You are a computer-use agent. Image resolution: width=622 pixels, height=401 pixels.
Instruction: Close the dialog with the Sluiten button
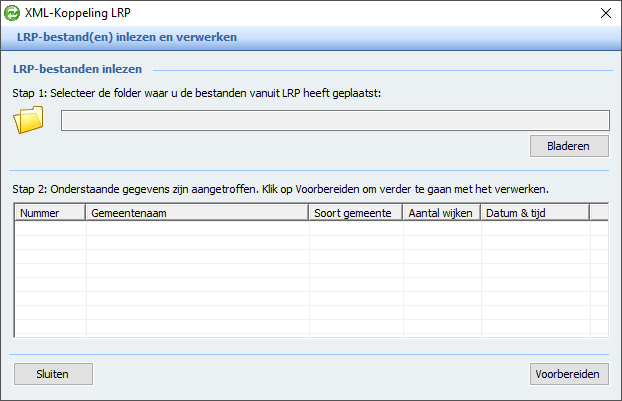pyautogui.click(x=53, y=374)
